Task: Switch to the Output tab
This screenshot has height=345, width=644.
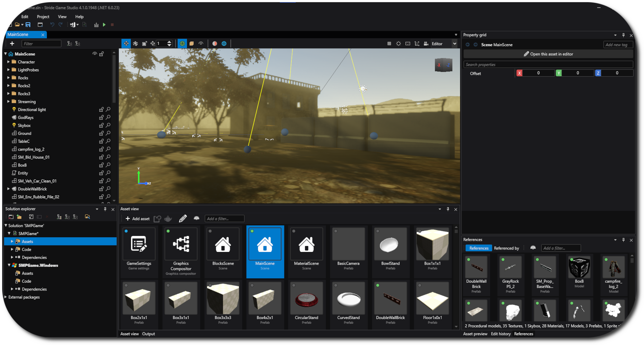Action: tap(149, 334)
